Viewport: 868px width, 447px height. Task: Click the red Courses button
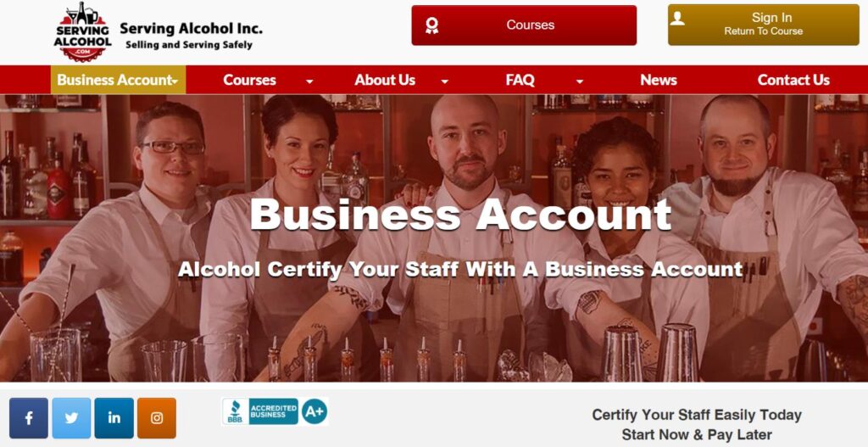click(524, 25)
